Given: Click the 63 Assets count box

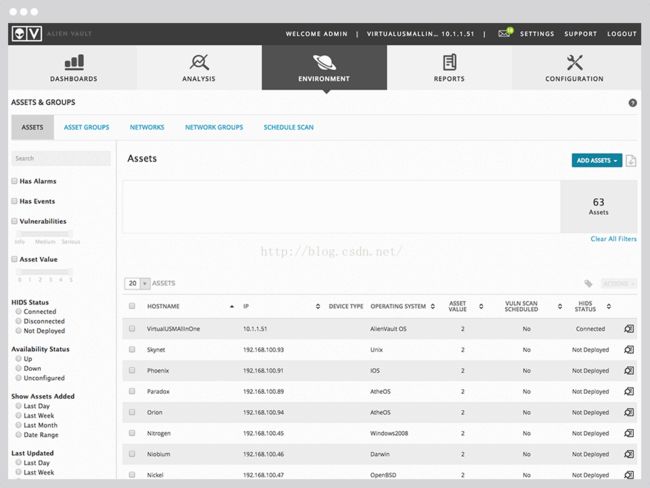Looking at the screenshot, I should pyautogui.click(x=599, y=206).
